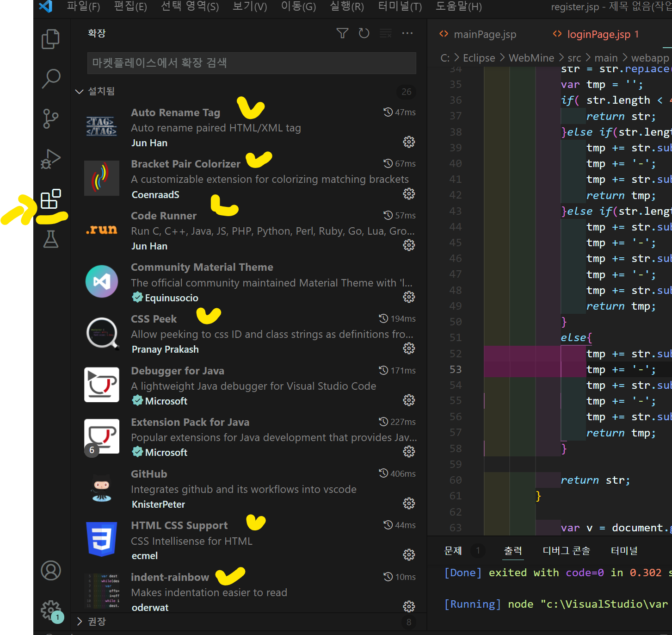Screen dimensions: 672x635
Task: Open manage gear for HTML CSS Support
Action: click(409, 554)
